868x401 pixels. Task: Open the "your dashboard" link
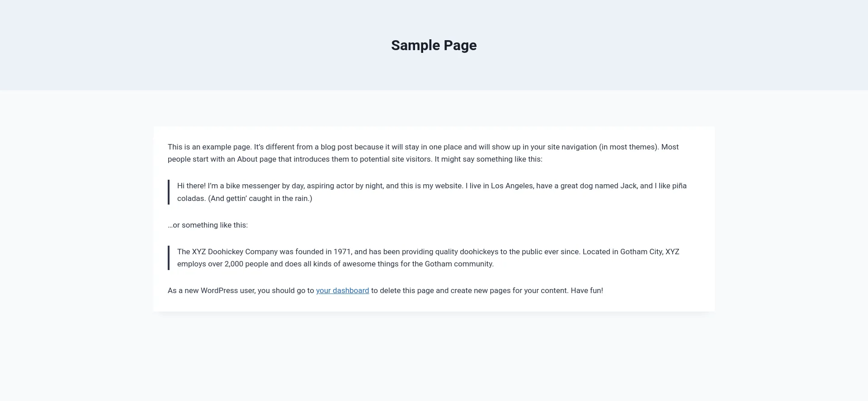pyautogui.click(x=342, y=290)
